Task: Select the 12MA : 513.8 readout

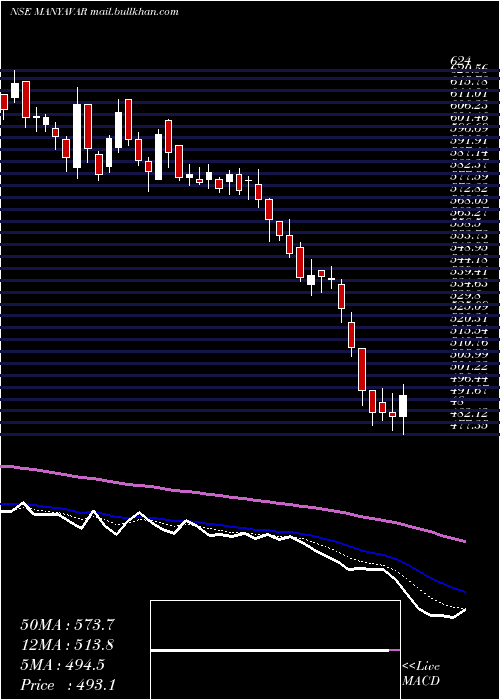Action: [x=66, y=645]
